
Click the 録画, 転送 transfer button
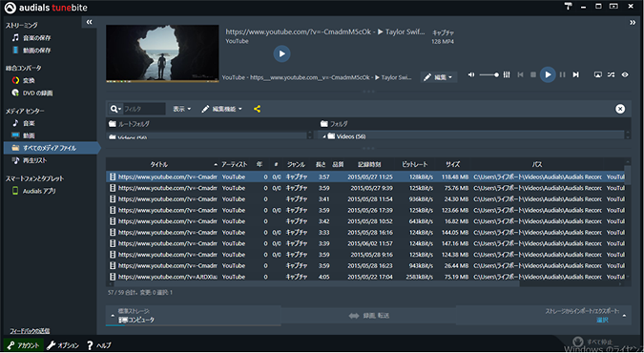(368, 316)
